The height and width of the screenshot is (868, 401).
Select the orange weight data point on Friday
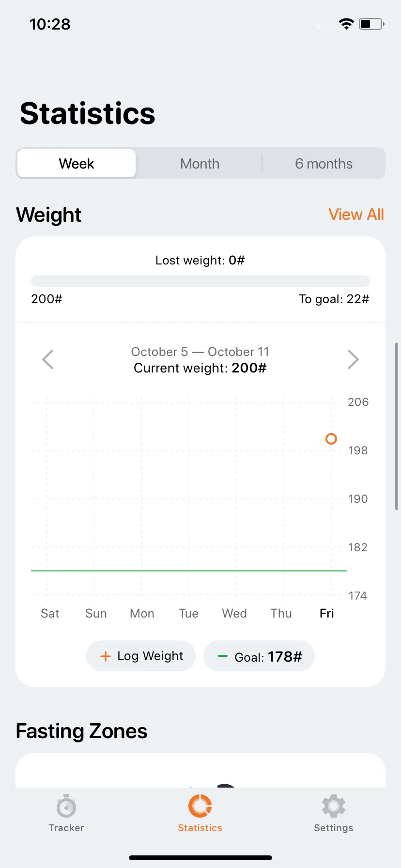pos(331,439)
